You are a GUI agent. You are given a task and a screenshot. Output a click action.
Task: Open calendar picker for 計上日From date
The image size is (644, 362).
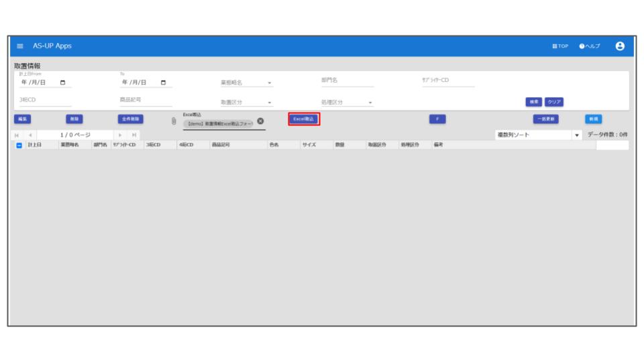63,83
